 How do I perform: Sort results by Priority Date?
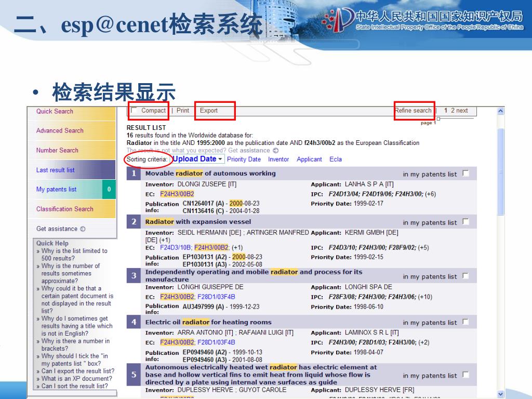coord(244,159)
